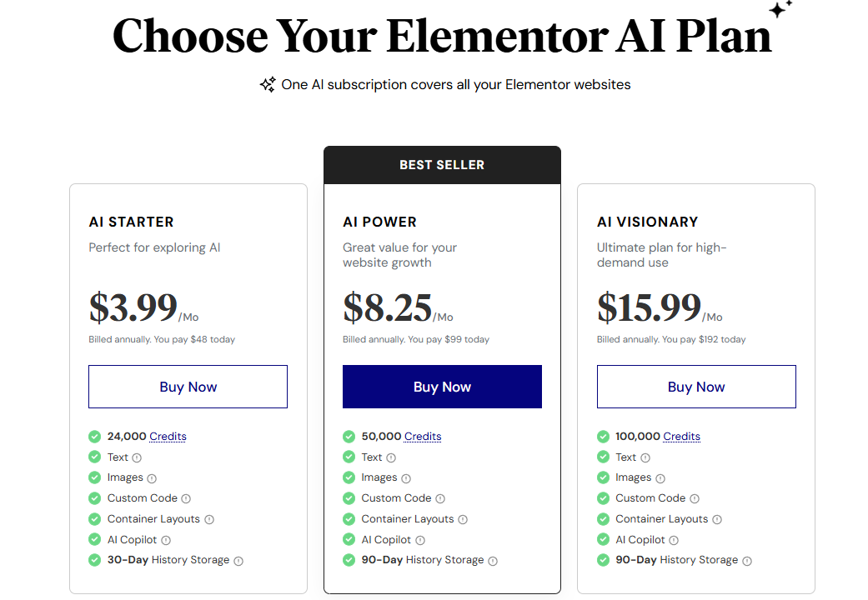Click AI Copilot info icon in AI Power
This screenshot has width=868, height=600.
[x=419, y=540]
